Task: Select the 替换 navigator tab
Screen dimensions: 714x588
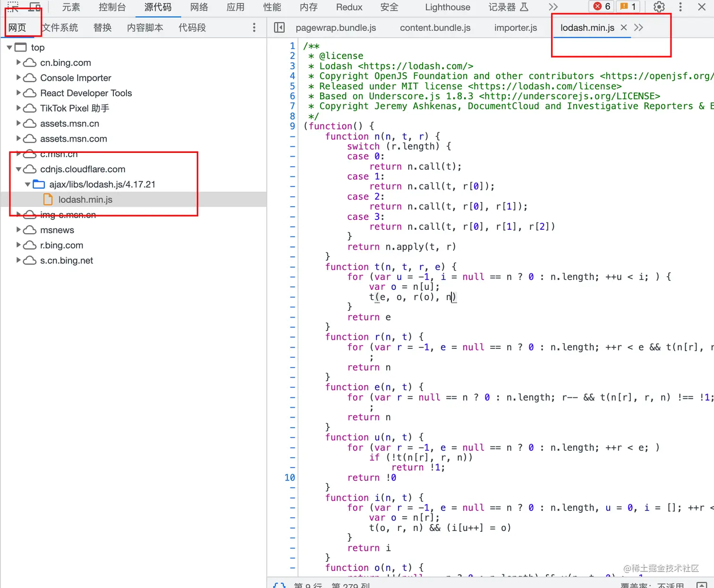Action: [x=102, y=27]
